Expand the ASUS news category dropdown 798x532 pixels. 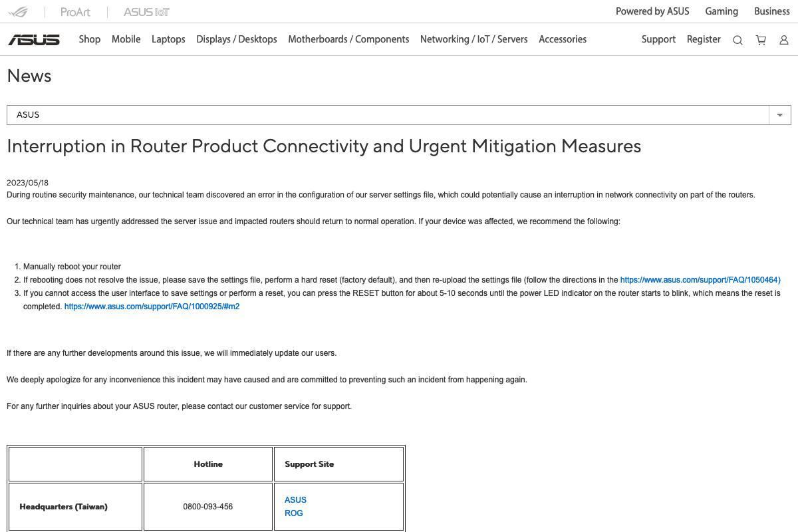399,114
